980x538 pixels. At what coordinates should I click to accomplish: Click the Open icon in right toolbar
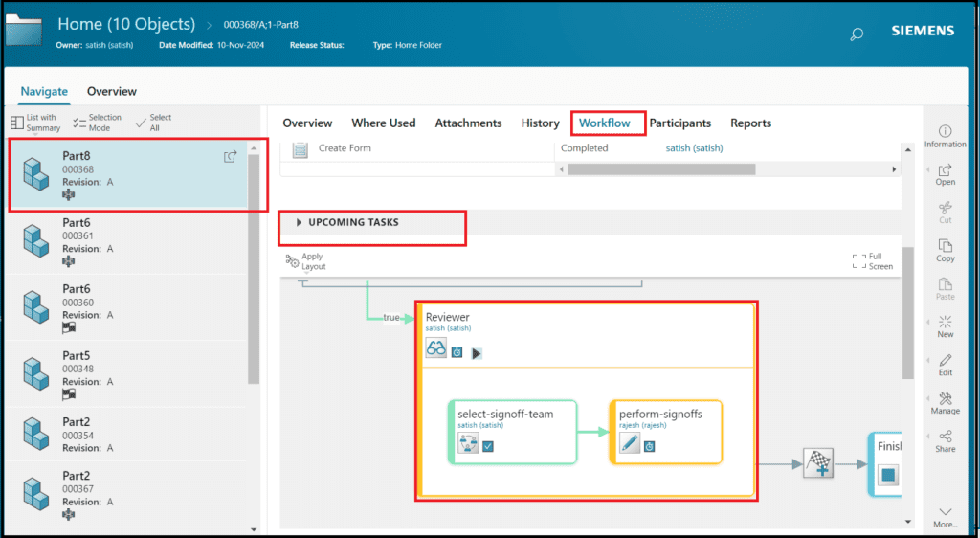point(945,170)
